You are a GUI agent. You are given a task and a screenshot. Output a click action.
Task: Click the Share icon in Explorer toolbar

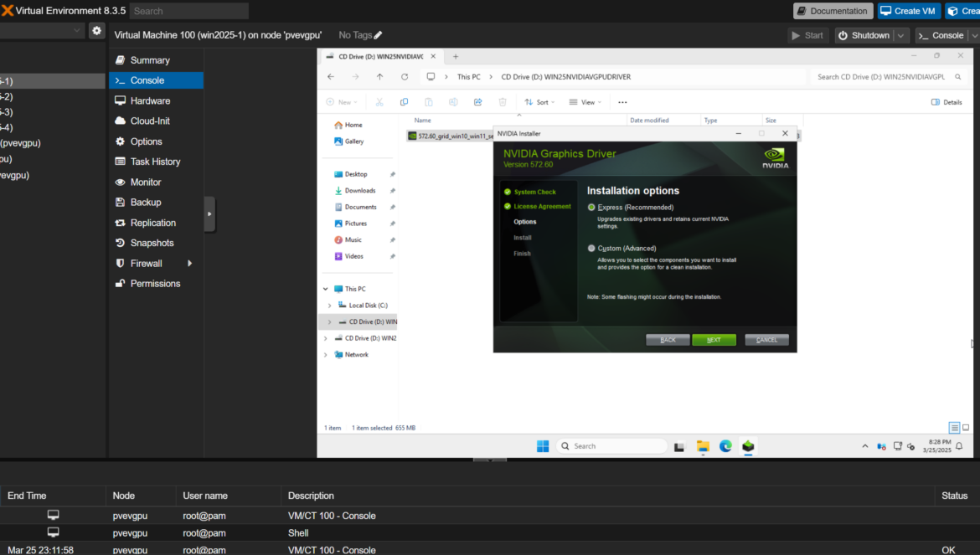point(478,102)
